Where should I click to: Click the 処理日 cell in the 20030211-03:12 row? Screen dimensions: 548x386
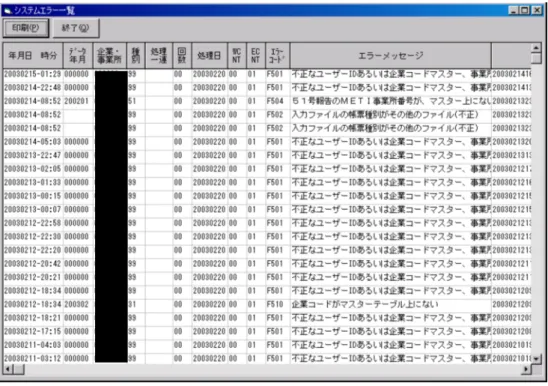209,358
